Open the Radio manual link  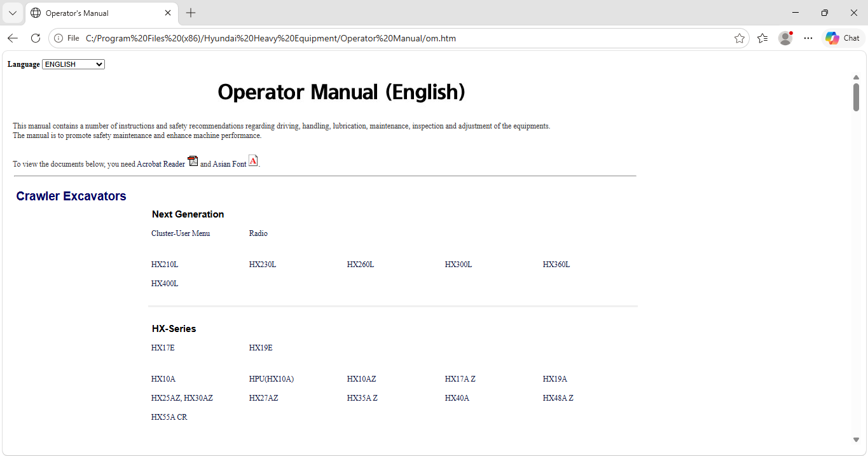coord(258,233)
